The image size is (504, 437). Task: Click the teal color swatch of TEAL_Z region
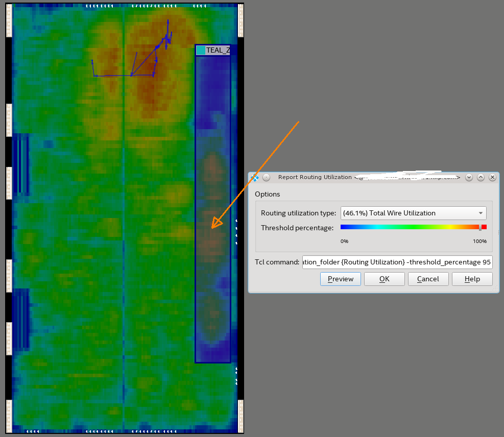coord(201,50)
